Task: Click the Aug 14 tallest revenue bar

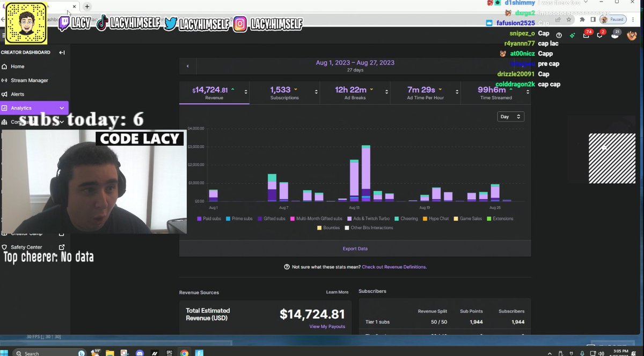Action: tap(366, 173)
